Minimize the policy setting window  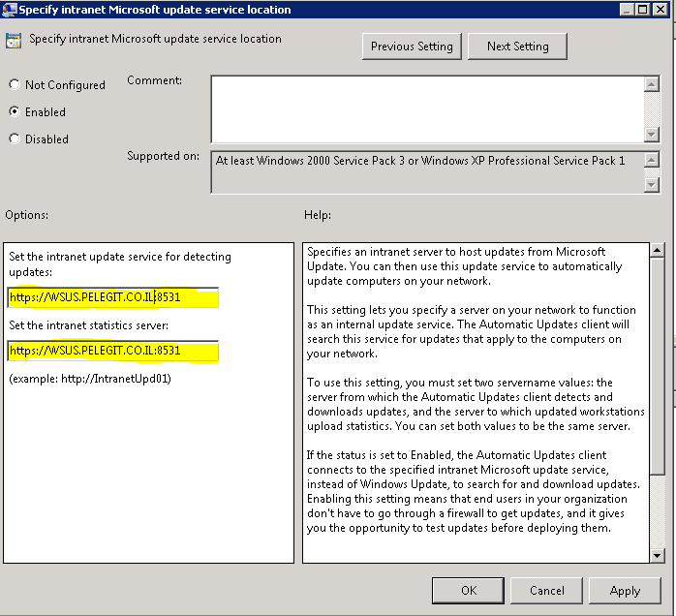click(627, 9)
